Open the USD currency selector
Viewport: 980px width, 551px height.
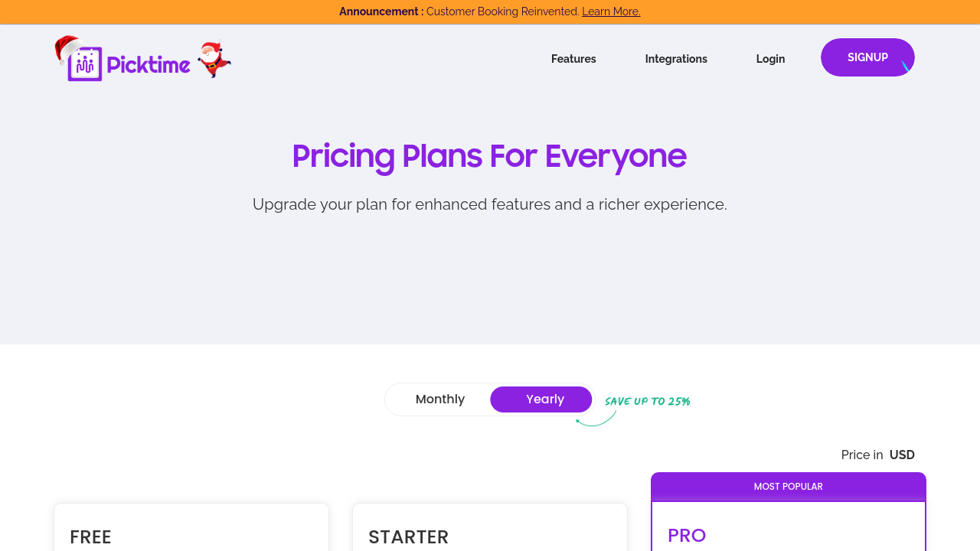click(901, 455)
